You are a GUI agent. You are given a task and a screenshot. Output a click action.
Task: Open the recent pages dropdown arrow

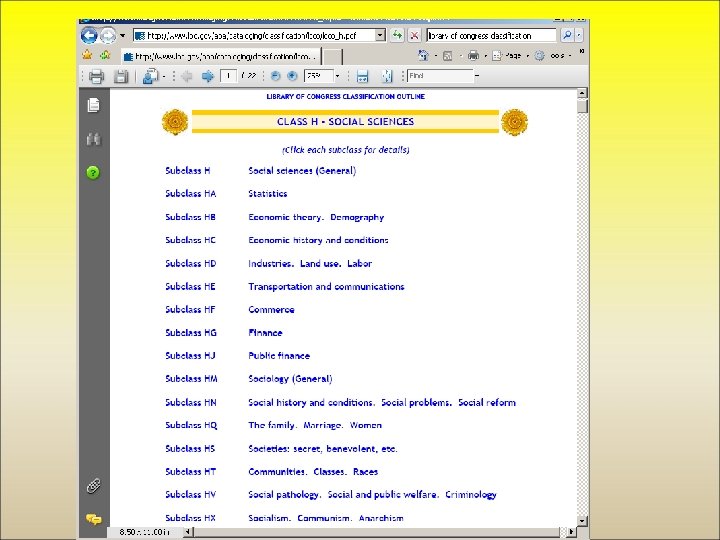tap(123, 35)
